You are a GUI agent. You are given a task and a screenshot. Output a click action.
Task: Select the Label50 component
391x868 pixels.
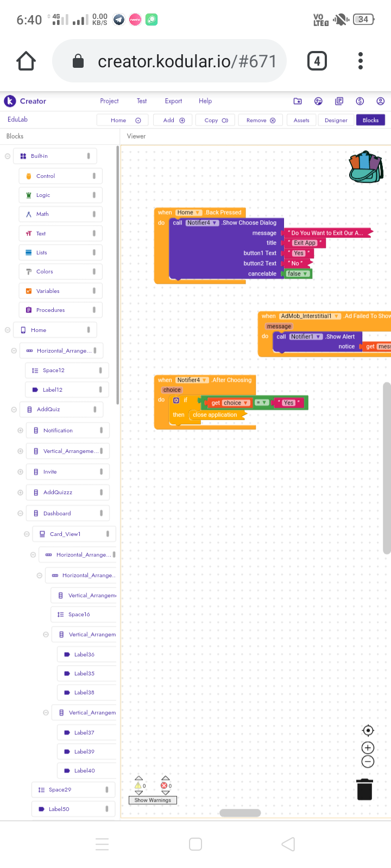[73, 809]
